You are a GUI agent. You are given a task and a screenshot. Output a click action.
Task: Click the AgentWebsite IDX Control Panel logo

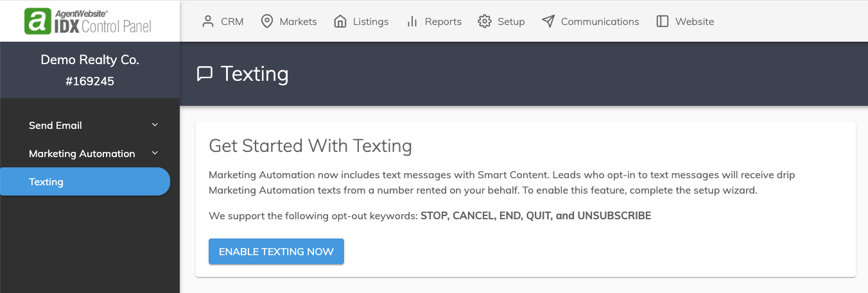point(88,21)
